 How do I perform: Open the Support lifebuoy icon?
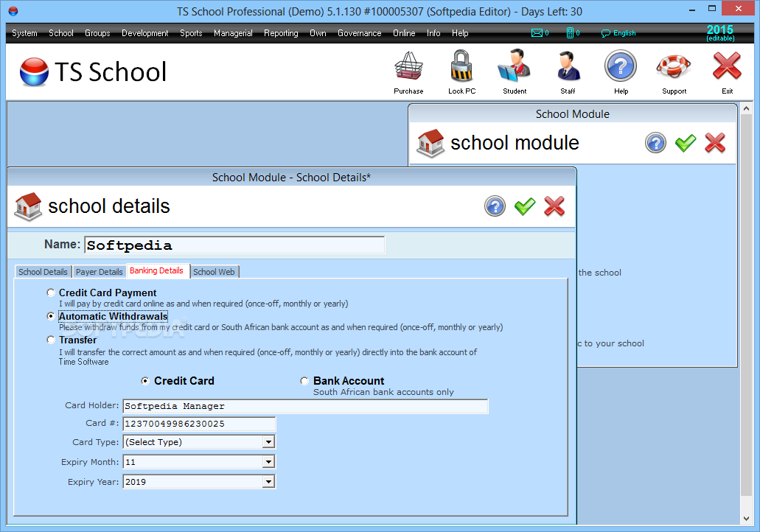click(x=674, y=67)
